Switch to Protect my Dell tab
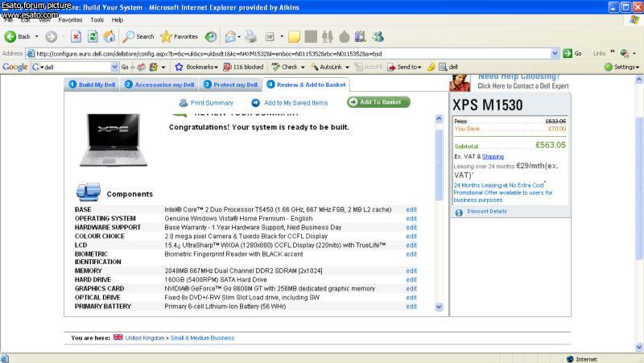 (x=230, y=85)
